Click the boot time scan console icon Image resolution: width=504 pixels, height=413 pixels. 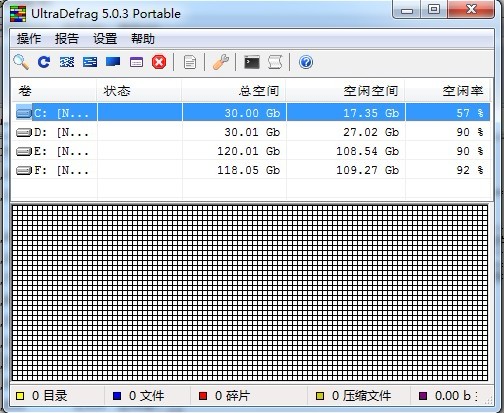tap(252, 62)
